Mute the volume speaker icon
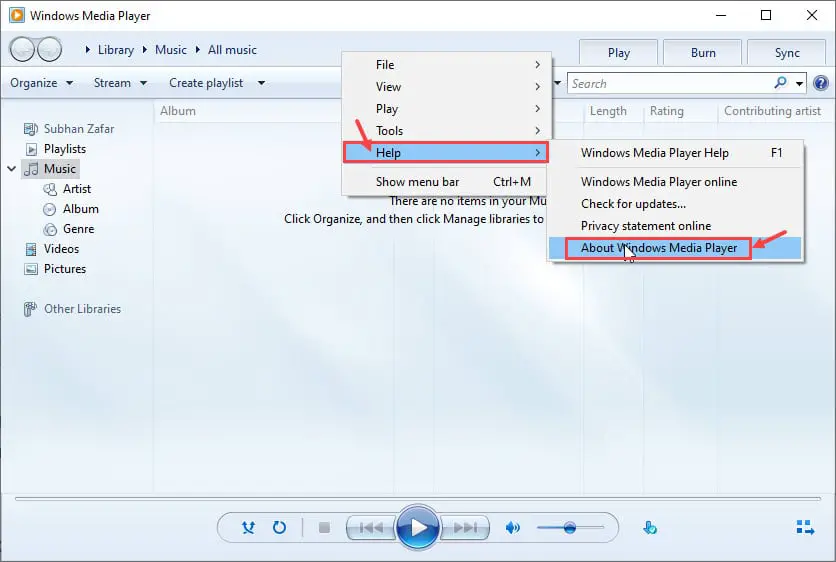This screenshot has width=836, height=562. click(x=512, y=528)
